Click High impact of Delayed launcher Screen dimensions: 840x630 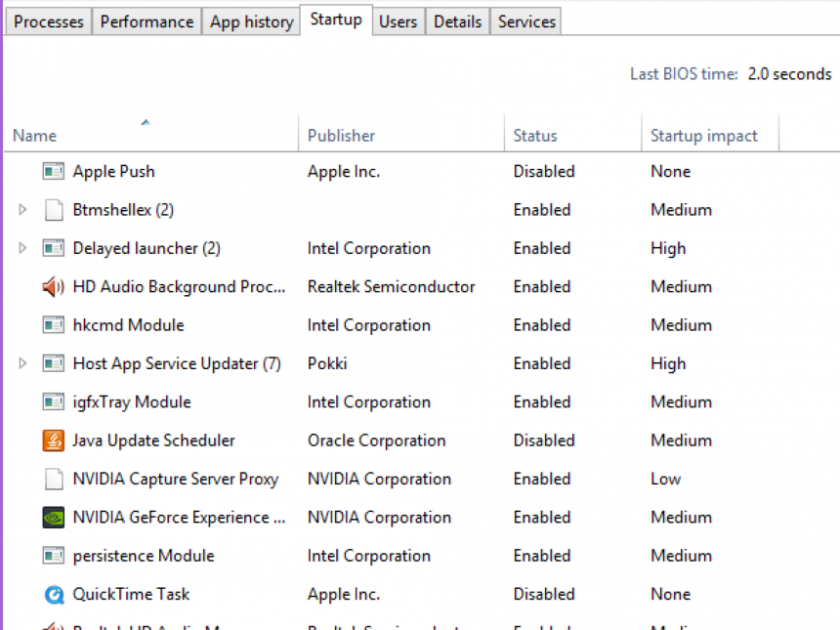point(668,248)
